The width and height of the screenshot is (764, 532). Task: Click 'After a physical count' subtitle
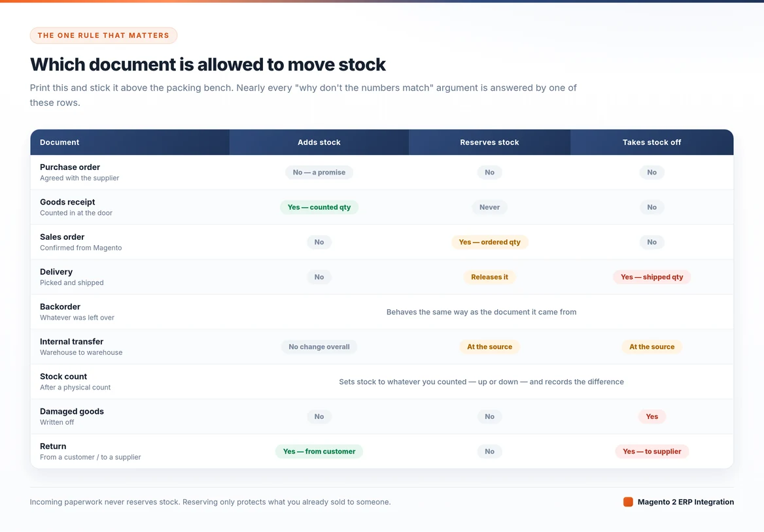tap(75, 388)
